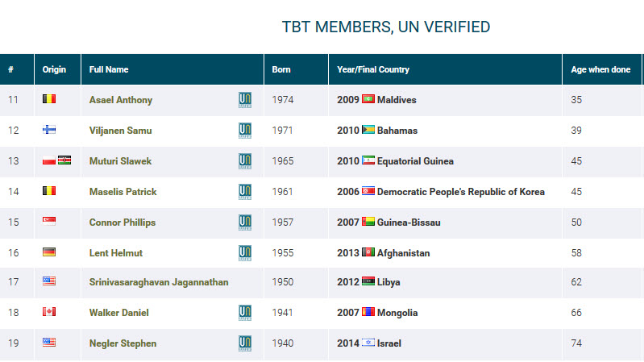This screenshot has height=362, width=644.
Task: Click the UN badge beside Asael Anthony
Action: (x=244, y=100)
